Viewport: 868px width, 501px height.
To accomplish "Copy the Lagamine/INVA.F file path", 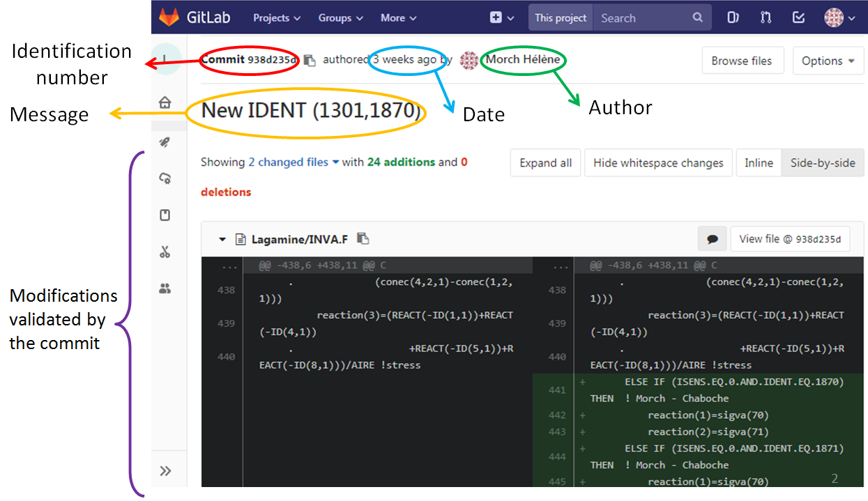I will (x=363, y=238).
